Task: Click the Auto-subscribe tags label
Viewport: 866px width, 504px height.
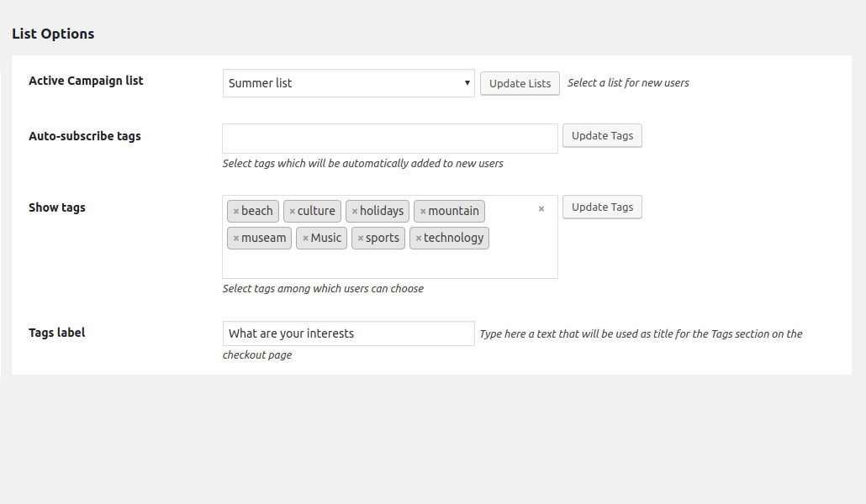Action: [x=85, y=136]
